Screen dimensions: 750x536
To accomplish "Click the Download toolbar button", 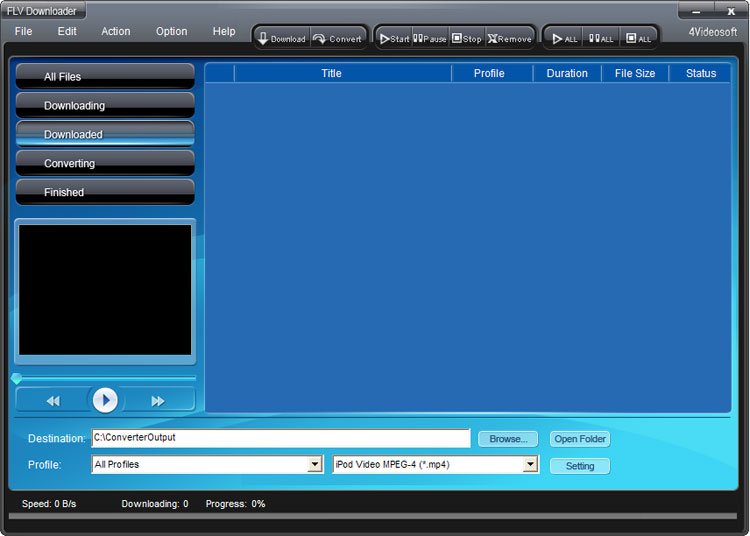I will pyautogui.click(x=282, y=38).
